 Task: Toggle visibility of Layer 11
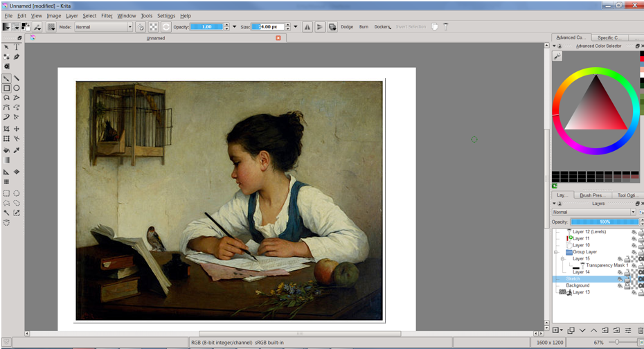tap(634, 238)
